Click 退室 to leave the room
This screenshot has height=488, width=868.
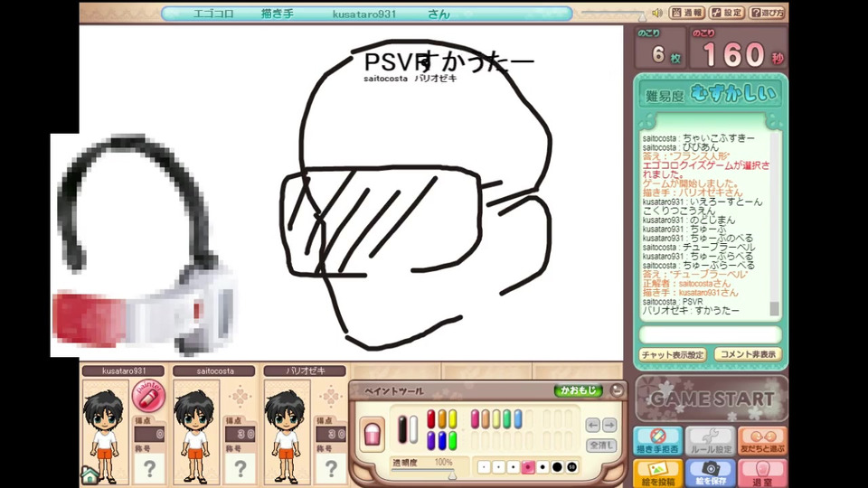[762, 474]
